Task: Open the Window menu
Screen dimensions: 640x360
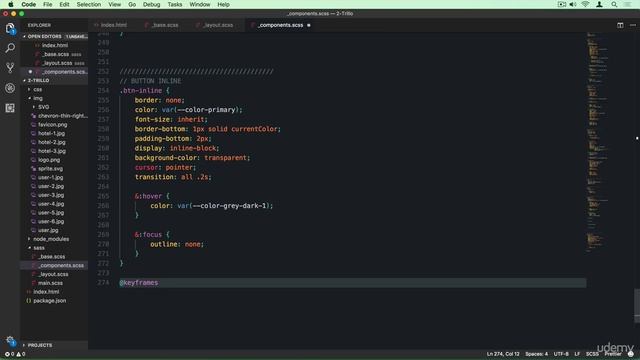Action: [200, 4]
